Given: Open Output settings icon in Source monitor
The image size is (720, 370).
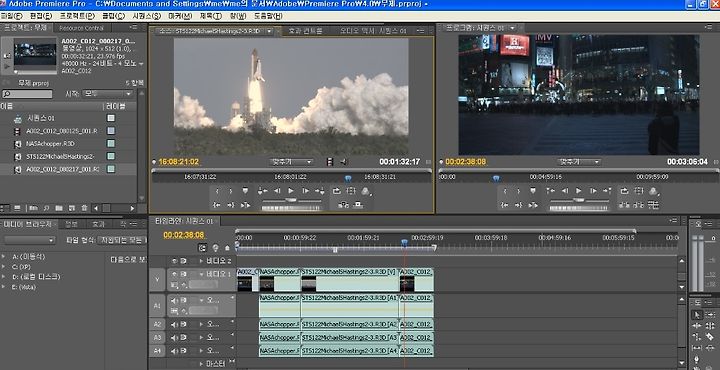Looking at the screenshot, I should point(366,192).
